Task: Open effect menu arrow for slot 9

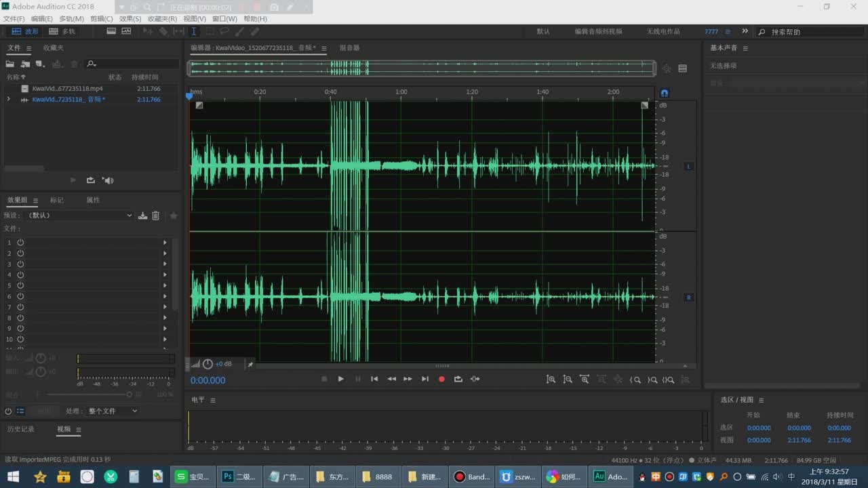Action: 165,328
